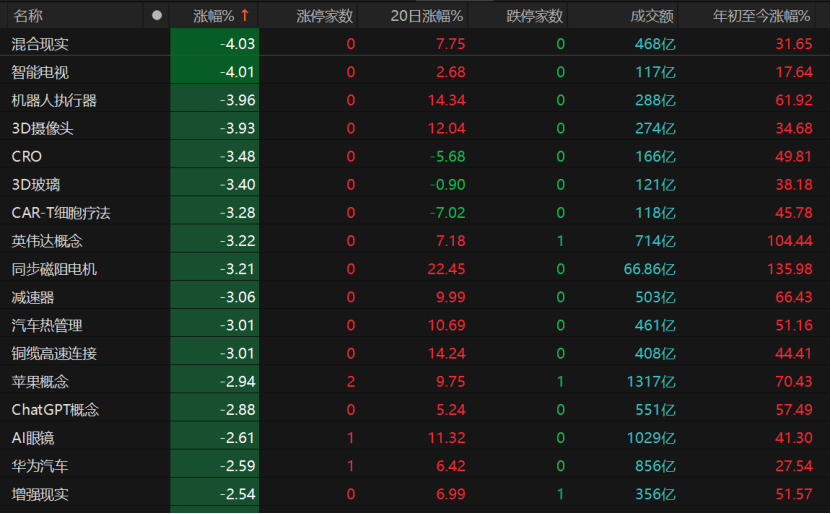Screen dimensions: 831x514
Task: Click the 20-day gain value 22.45
Action: coord(447,269)
